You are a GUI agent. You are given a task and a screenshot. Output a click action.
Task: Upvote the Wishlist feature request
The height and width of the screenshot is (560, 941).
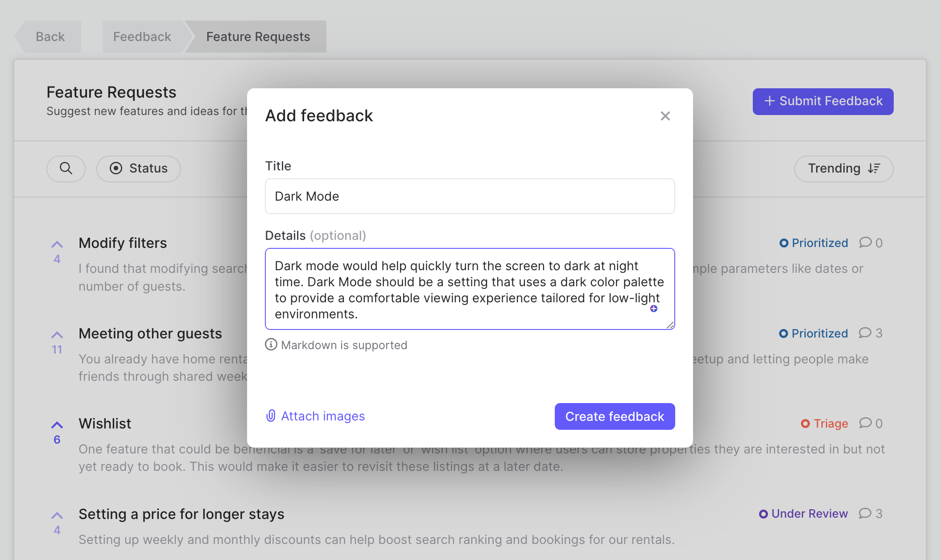click(57, 424)
